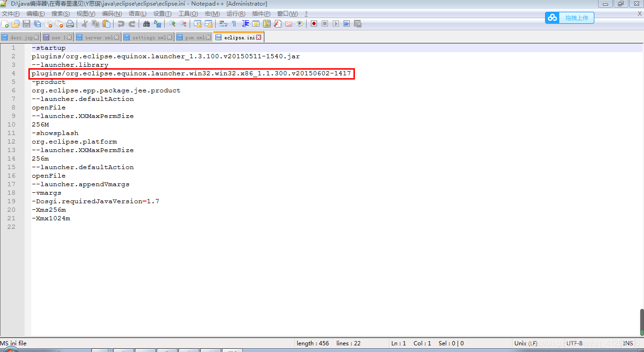Viewport: 644px width, 352px height.
Task: Toggle synchronized horizontal scrolling icon
Action: tap(209, 24)
